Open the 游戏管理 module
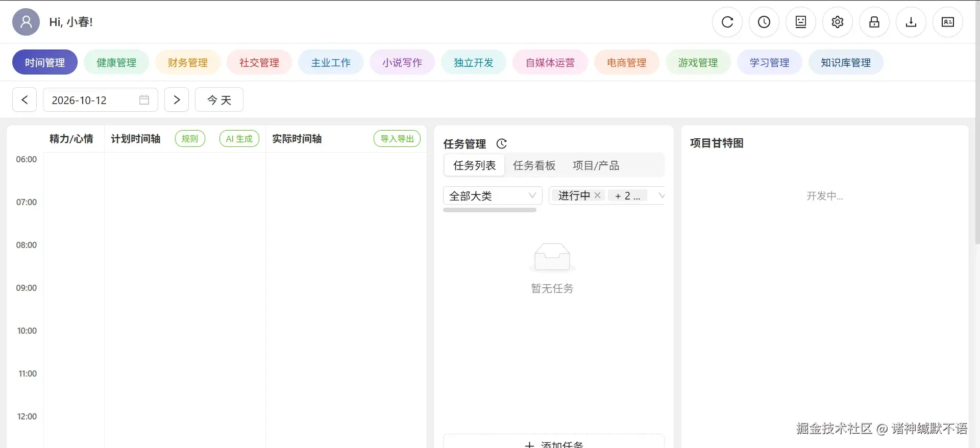This screenshot has height=448, width=980. pyautogui.click(x=698, y=62)
